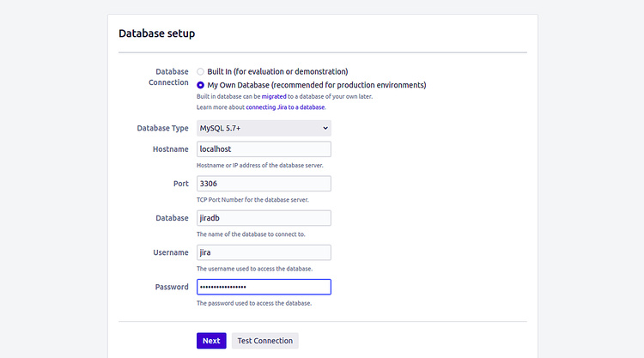The height and width of the screenshot is (358, 644).
Task: Click the Password label
Action: [x=172, y=287]
